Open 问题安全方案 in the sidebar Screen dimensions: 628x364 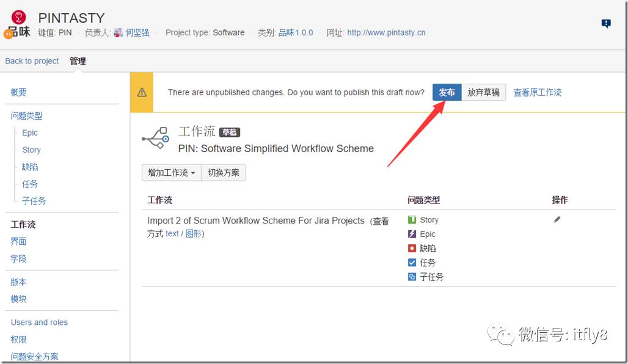click(34, 357)
